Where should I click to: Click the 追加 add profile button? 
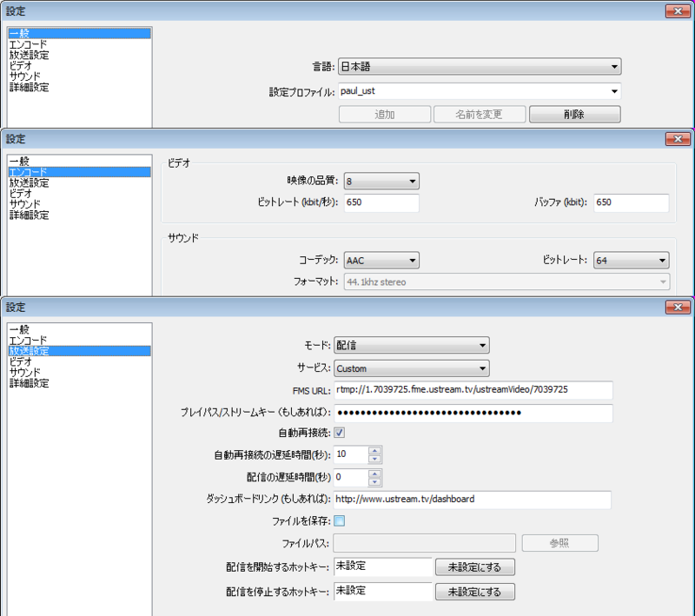pos(385,114)
